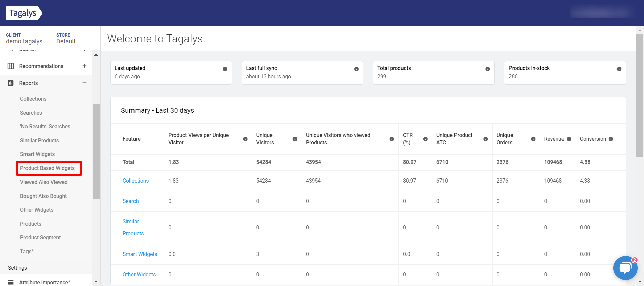The height and width of the screenshot is (286, 644).
Task: Open the Store Default selector
Action: (66, 39)
